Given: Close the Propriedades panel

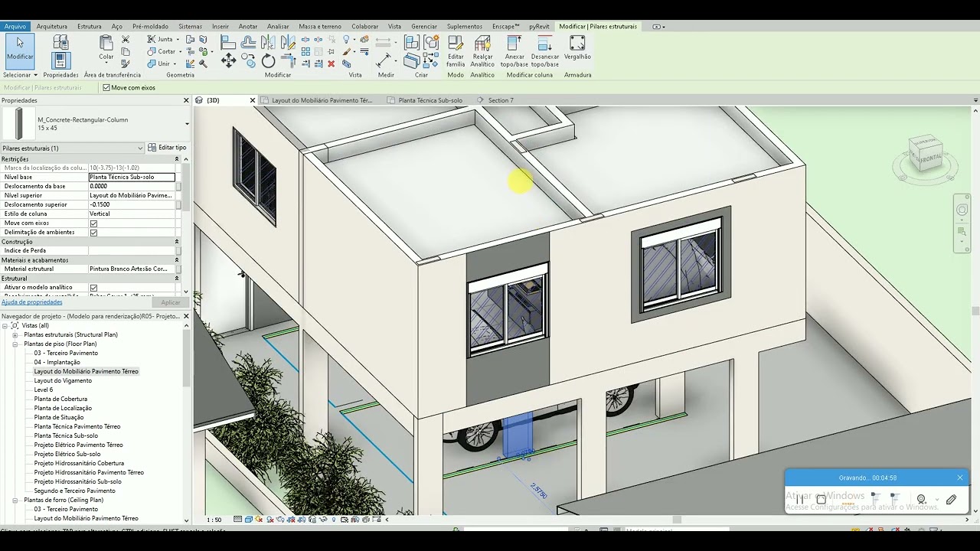Looking at the screenshot, I should tap(186, 100).
